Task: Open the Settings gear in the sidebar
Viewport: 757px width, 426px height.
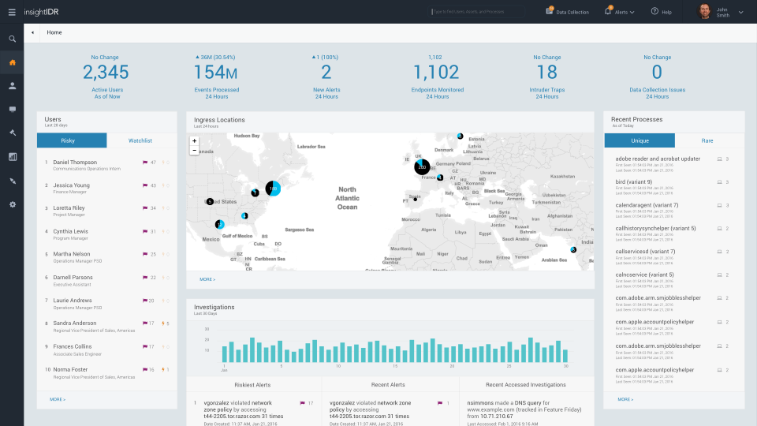Action: (12, 204)
